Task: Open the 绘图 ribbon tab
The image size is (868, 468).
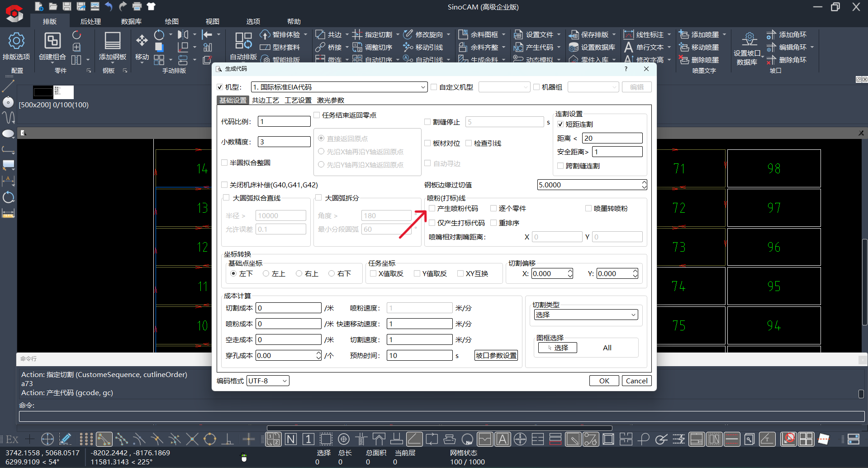Action: (x=172, y=21)
